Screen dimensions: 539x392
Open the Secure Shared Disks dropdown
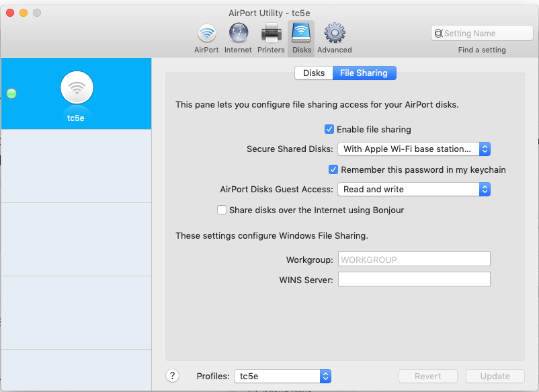click(x=414, y=149)
